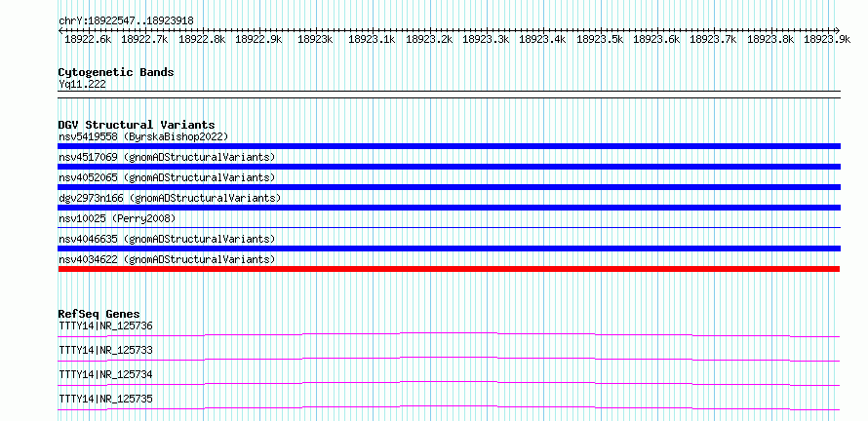868x421 pixels.
Task: Click the nsv4046635 variant label
Action: (167, 239)
